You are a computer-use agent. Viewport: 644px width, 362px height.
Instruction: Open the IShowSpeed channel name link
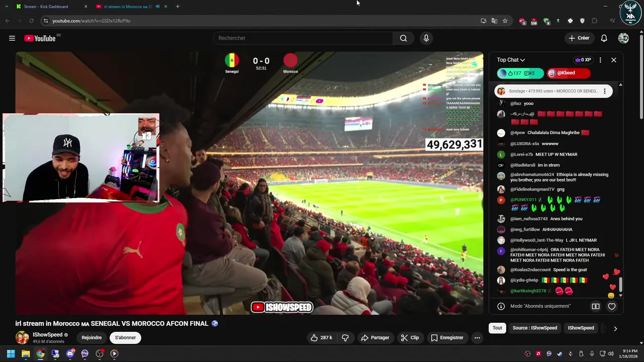coord(48,335)
